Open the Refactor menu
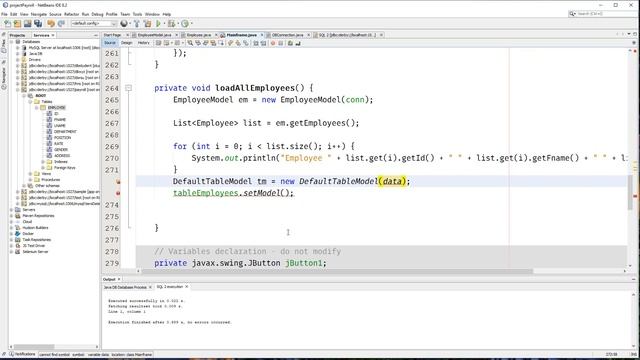 click(71, 14)
